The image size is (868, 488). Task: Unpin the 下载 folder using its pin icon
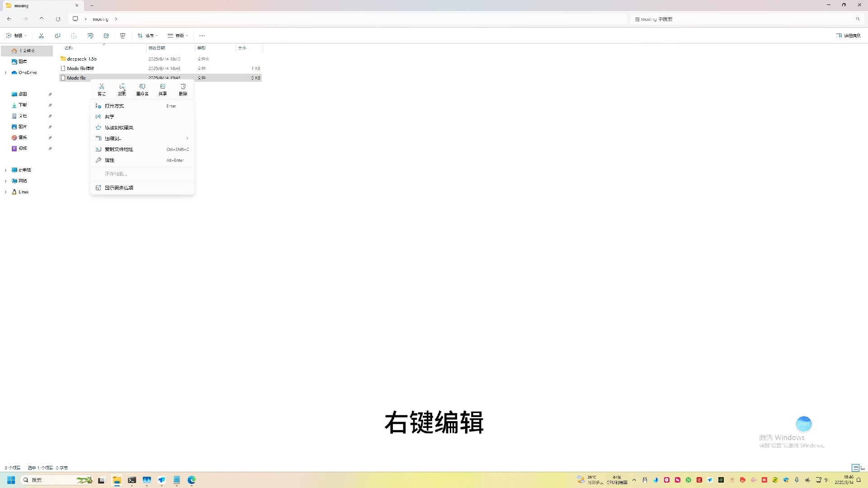click(x=50, y=105)
